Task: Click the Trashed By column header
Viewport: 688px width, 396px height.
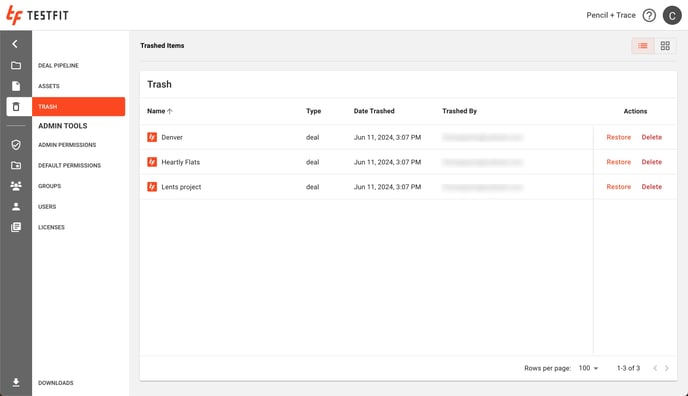Action: coord(459,111)
